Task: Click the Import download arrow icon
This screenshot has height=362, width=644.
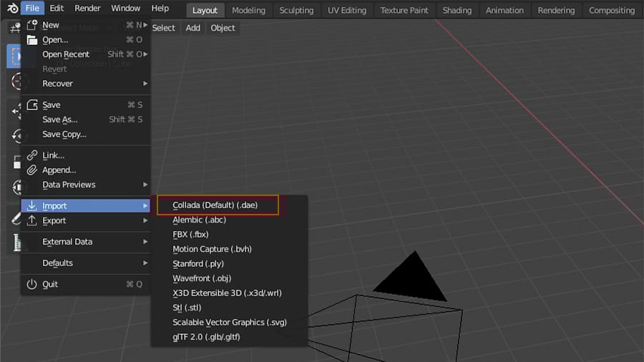Action: tap(32, 205)
